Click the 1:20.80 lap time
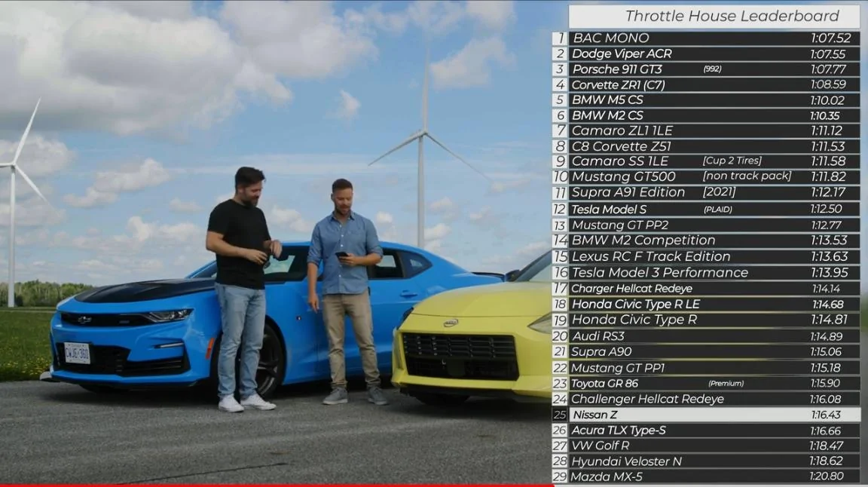This screenshot has height=487, width=868. coord(827,476)
